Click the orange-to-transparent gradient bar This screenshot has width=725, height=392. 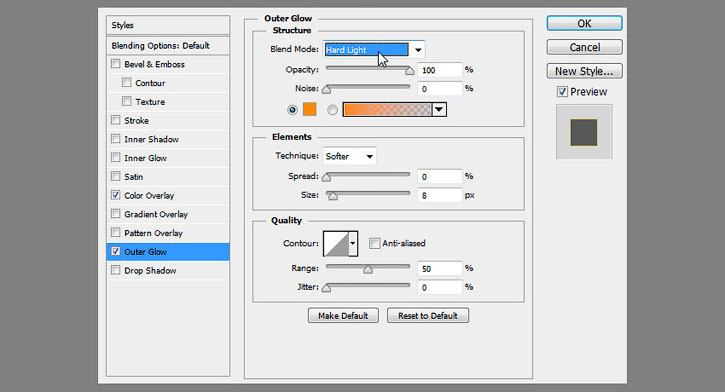coord(387,110)
